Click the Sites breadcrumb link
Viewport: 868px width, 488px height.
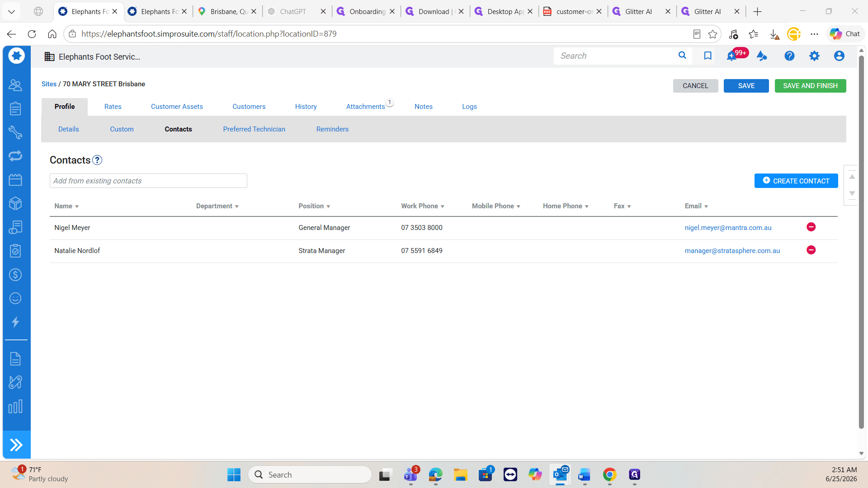point(49,84)
